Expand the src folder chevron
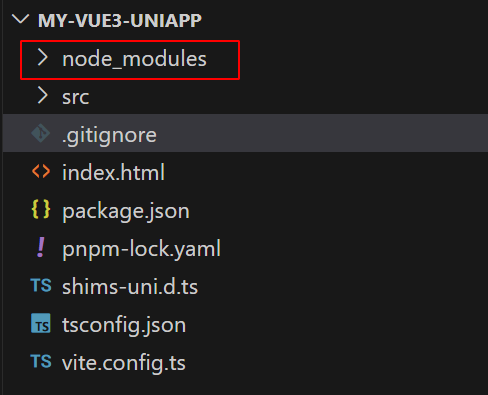 point(42,95)
